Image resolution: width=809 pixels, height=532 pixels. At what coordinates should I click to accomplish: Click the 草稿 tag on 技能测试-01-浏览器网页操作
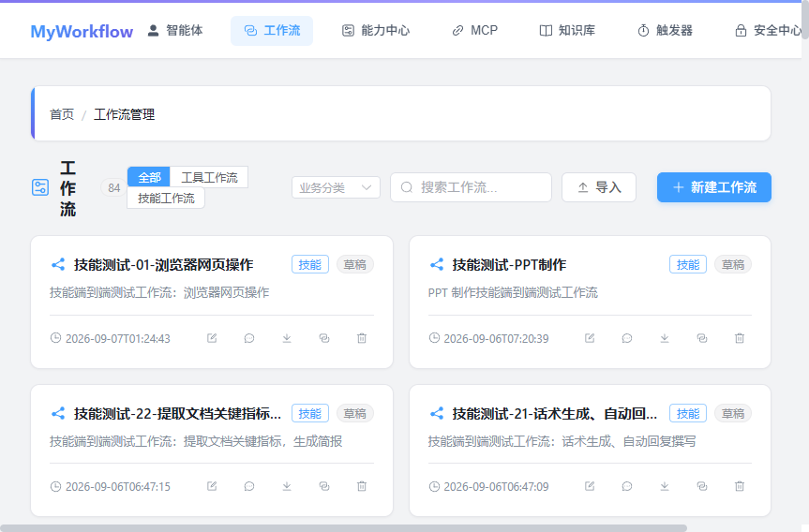click(355, 264)
